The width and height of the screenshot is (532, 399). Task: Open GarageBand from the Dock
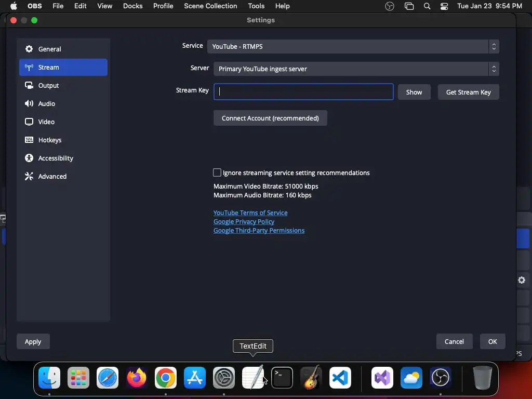click(311, 377)
